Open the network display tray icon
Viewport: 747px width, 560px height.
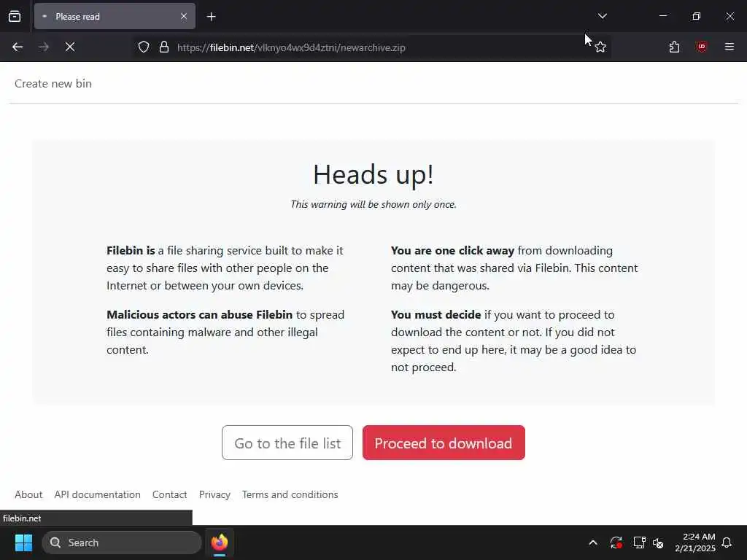[639, 542]
